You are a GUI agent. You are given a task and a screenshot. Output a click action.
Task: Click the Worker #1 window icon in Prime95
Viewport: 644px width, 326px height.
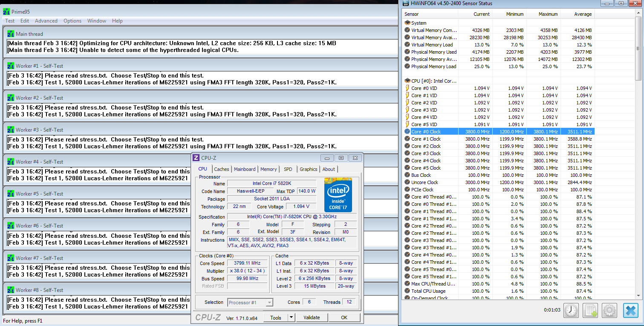point(11,66)
